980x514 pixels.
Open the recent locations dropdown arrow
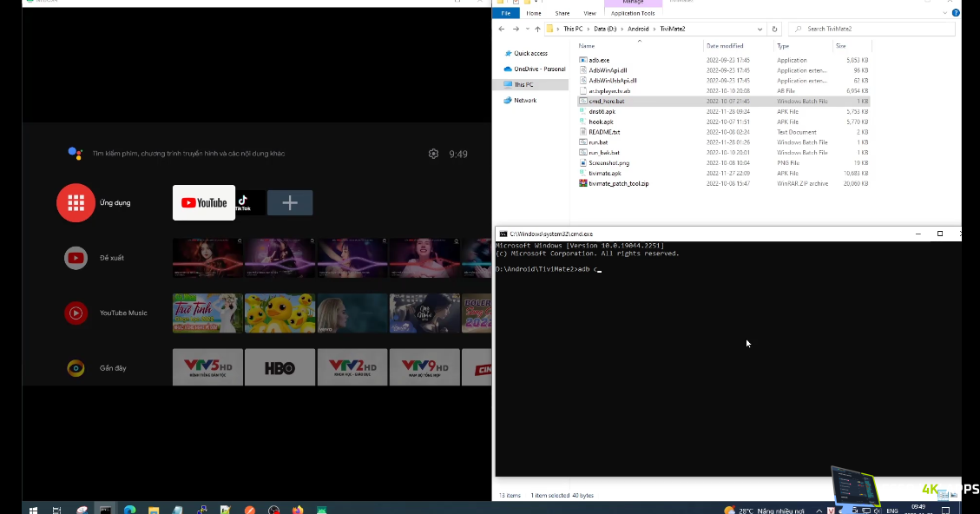tap(526, 29)
